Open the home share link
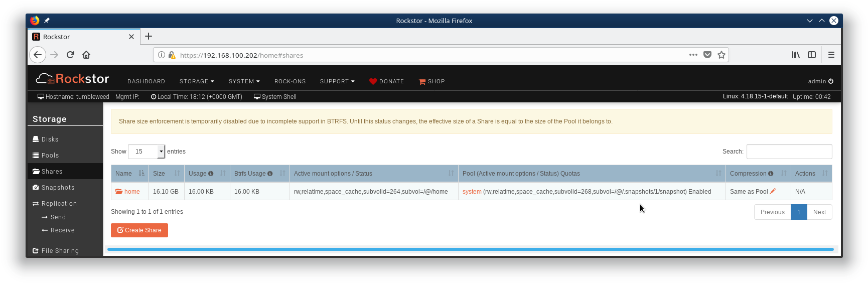 [132, 192]
